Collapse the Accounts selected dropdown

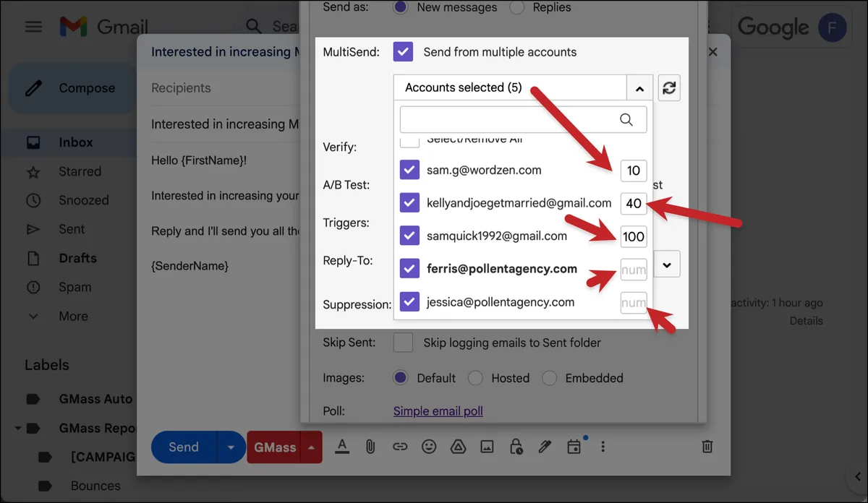639,88
